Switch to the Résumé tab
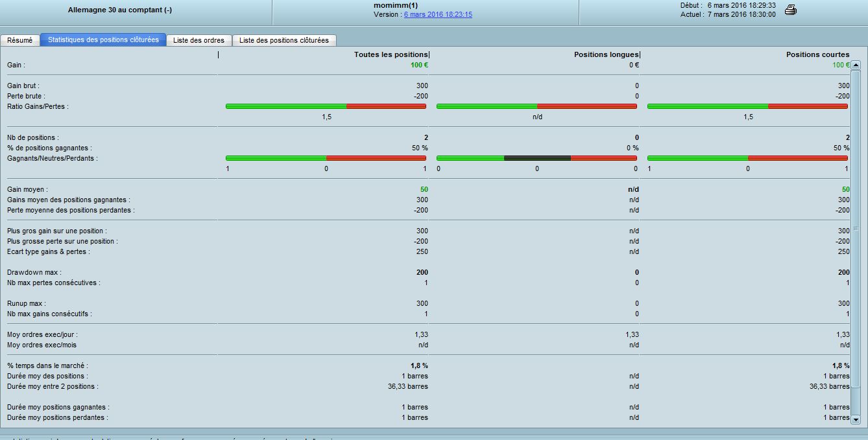This screenshot has width=868, height=440. (19, 40)
